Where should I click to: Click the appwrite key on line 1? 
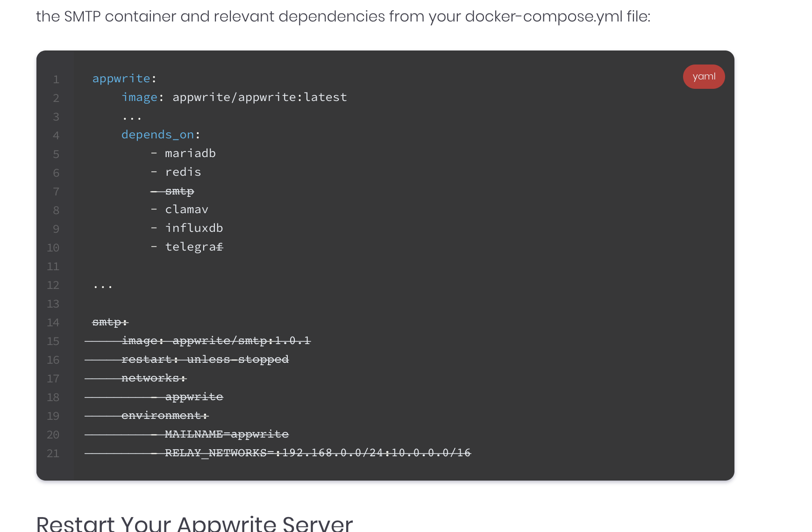tap(121, 79)
